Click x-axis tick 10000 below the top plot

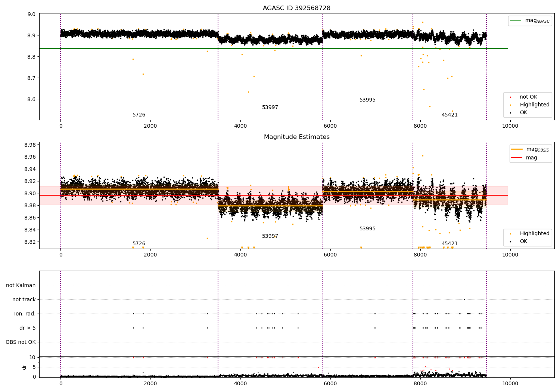click(510, 126)
